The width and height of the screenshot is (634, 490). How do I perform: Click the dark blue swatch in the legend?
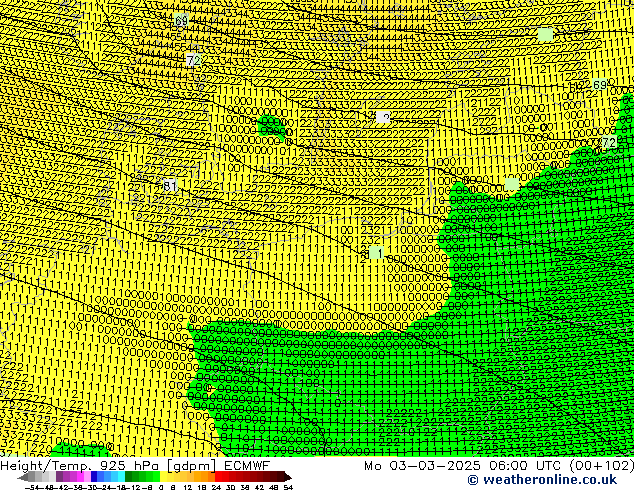click(x=94, y=477)
